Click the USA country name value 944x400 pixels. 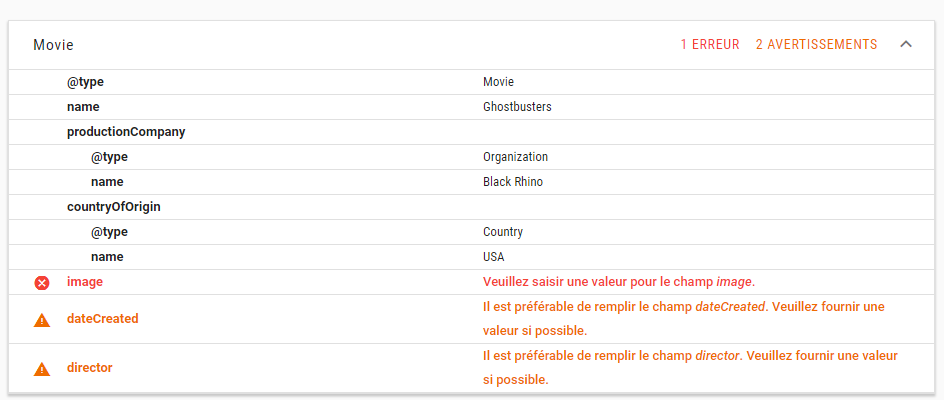494,257
